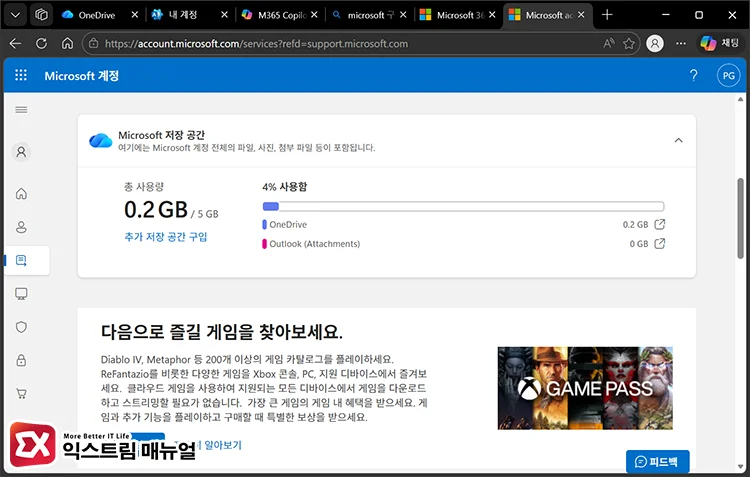
Task: Close the OneDrive tab
Action: click(x=135, y=15)
